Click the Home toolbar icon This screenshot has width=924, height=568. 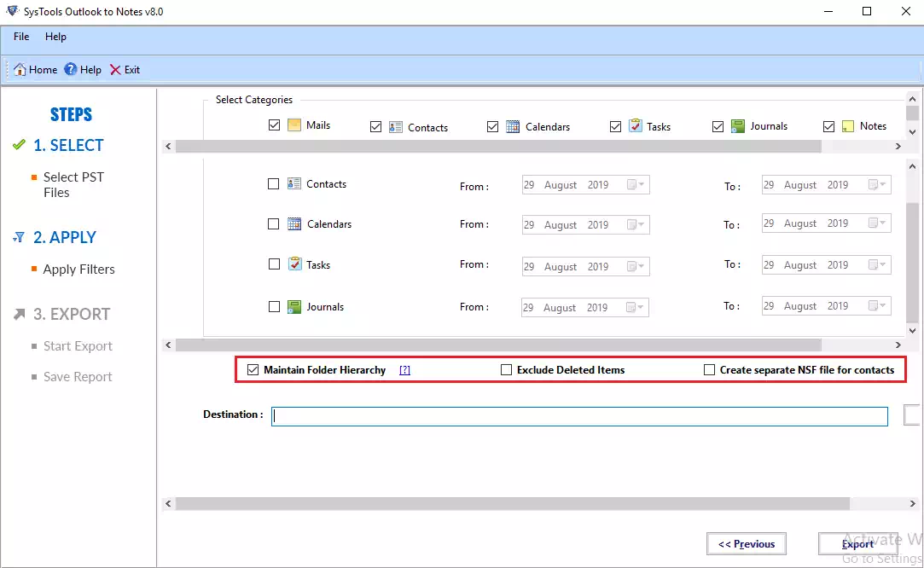20,70
